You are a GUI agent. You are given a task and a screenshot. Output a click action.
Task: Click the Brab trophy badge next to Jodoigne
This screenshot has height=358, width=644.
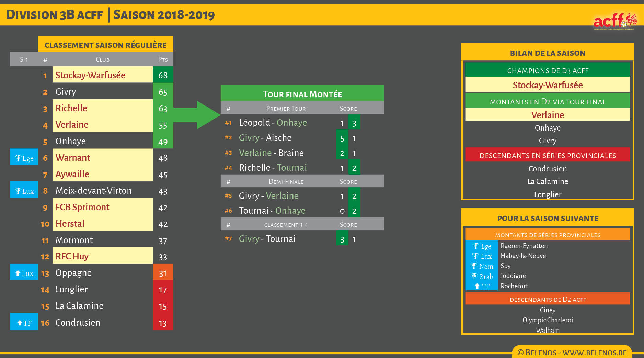coord(482,276)
